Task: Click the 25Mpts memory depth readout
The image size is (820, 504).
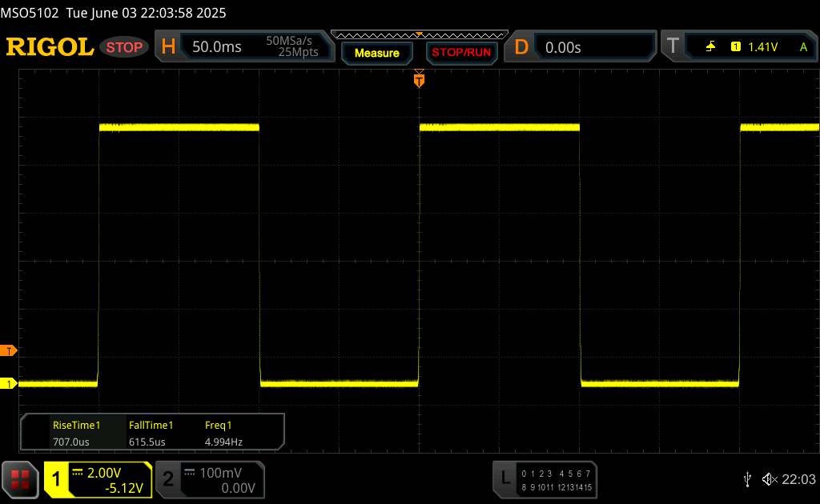Action: point(298,52)
